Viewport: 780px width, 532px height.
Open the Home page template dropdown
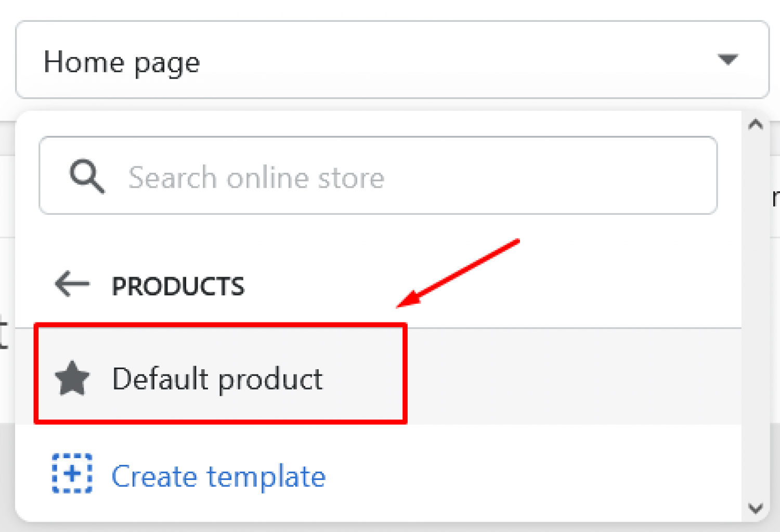coord(392,60)
